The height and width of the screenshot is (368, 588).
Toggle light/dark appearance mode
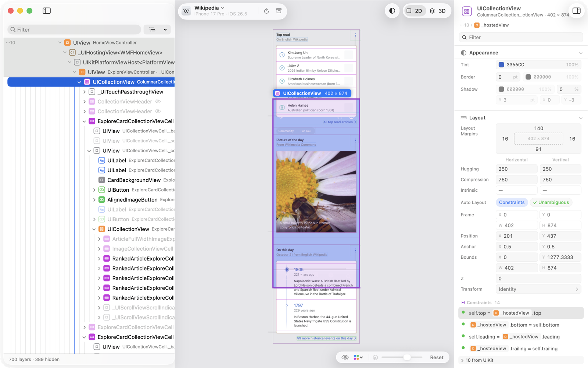(392, 11)
